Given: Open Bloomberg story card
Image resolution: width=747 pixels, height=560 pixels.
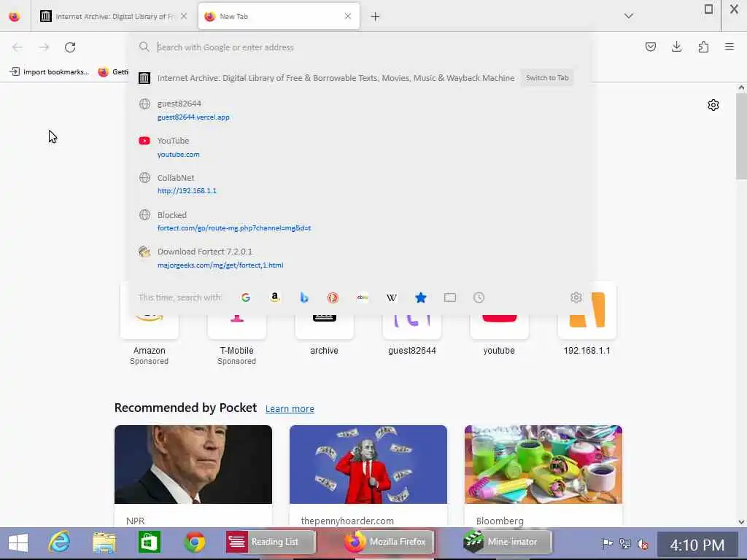Looking at the screenshot, I should point(543,475).
